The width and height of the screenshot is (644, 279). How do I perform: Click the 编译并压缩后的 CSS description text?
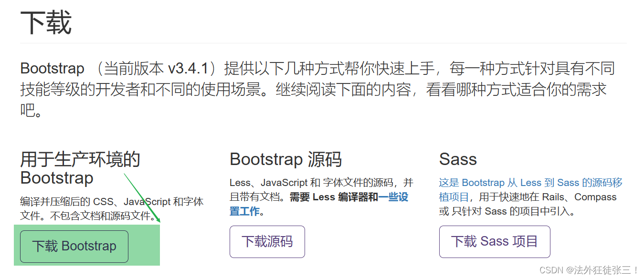[x=112, y=209]
